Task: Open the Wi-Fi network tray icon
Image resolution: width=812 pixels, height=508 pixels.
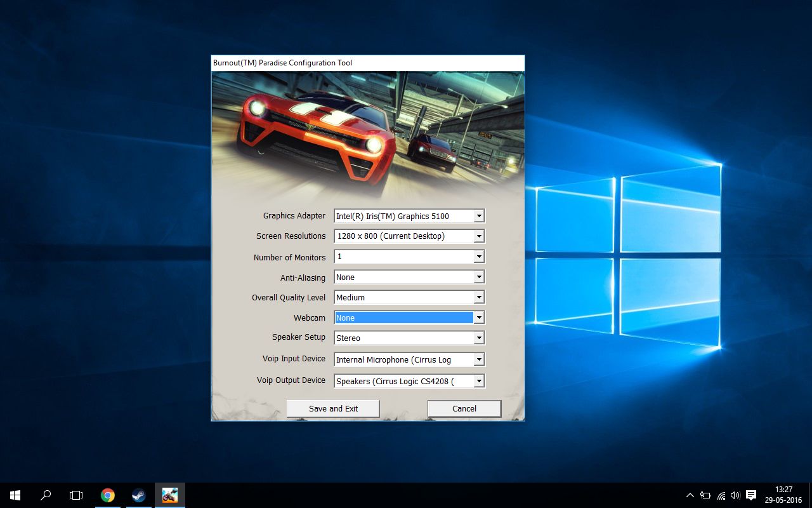Action: 721,495
